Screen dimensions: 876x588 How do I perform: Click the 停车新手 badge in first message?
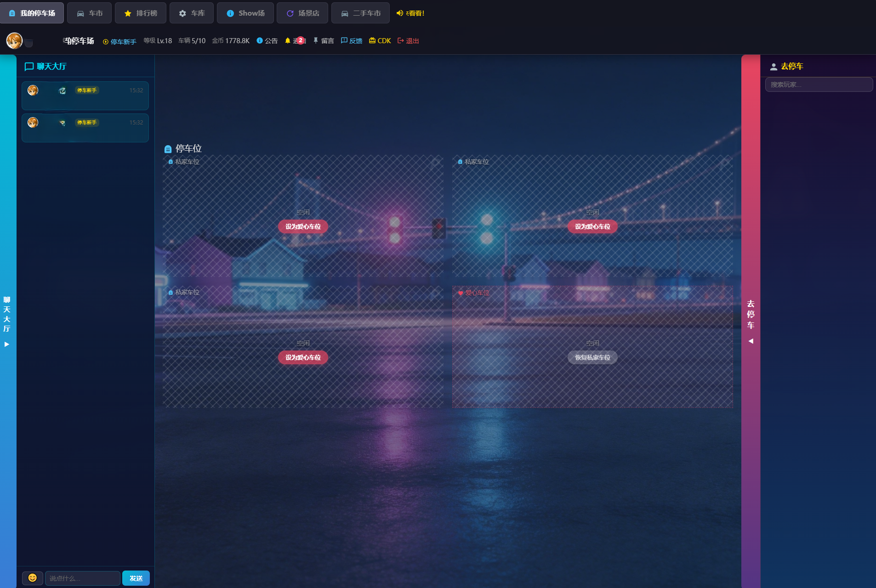(87, 90)
